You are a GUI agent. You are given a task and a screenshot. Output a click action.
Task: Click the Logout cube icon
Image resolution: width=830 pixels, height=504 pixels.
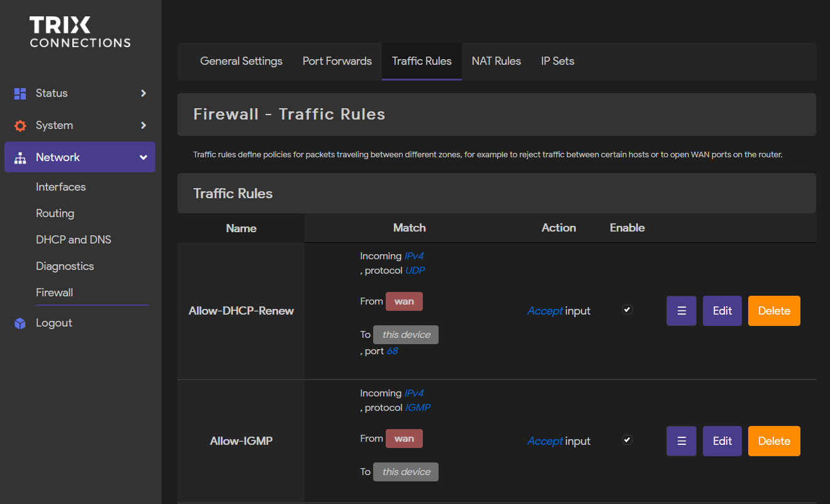point(19,323)
